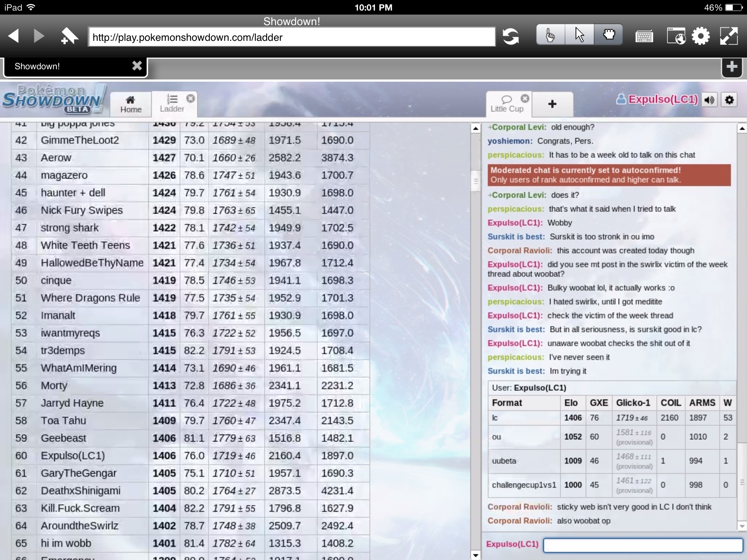747x560 pixels.
Task: Select the grab hand pointer mode
Action: tap(608, 35)
